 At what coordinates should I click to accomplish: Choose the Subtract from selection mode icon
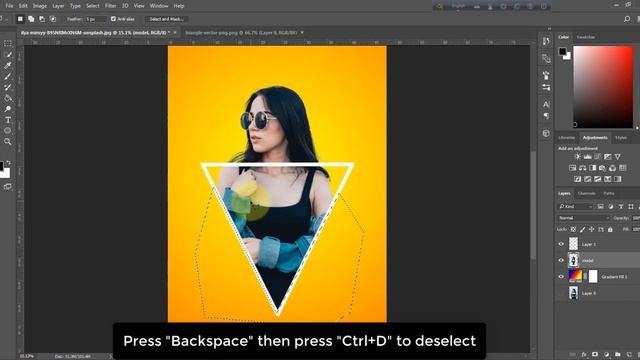pyautogui.click(x=42, y=19)
